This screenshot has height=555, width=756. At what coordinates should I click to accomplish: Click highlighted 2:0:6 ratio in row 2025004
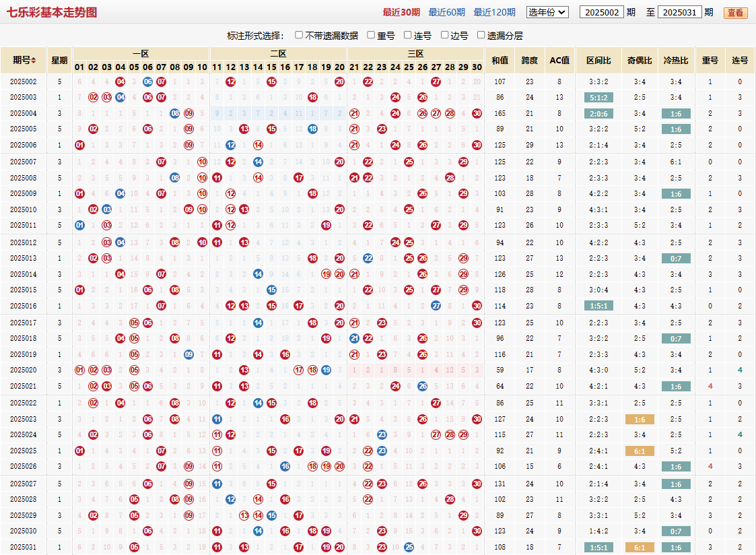[x=598, y=113]
